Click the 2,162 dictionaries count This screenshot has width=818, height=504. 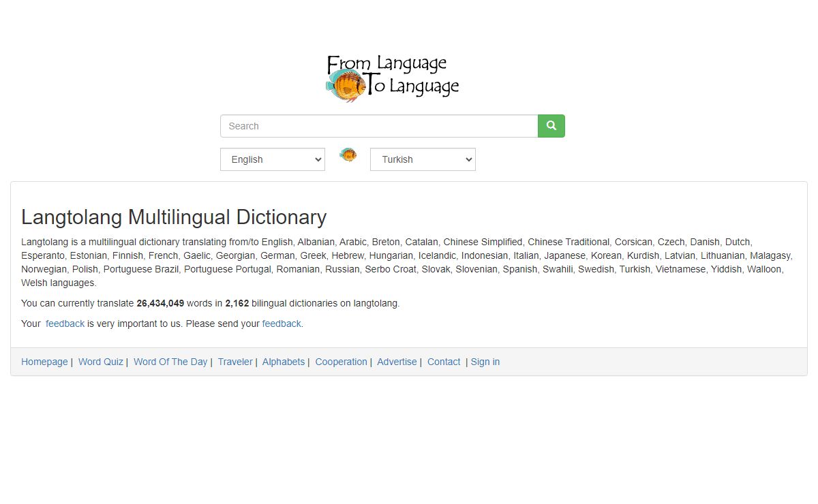click(x=237, y=303)
